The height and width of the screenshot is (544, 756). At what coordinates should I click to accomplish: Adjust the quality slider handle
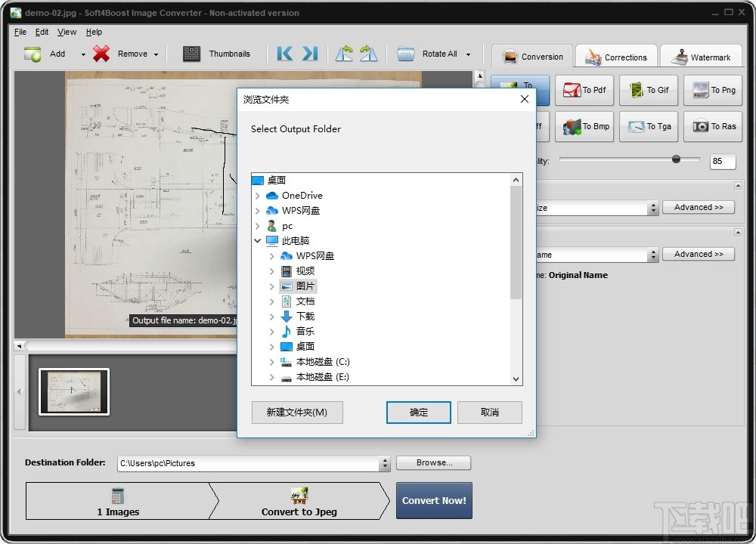pos(677,159)
